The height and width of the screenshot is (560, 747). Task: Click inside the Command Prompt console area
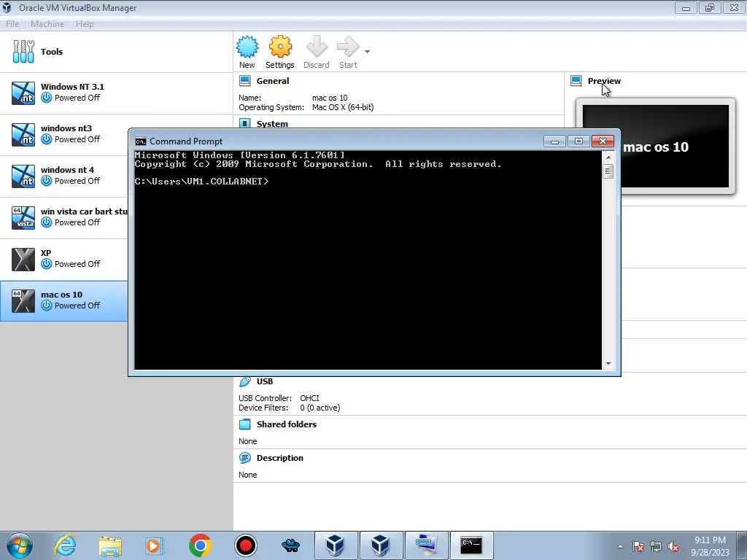(x=368, y=260)
